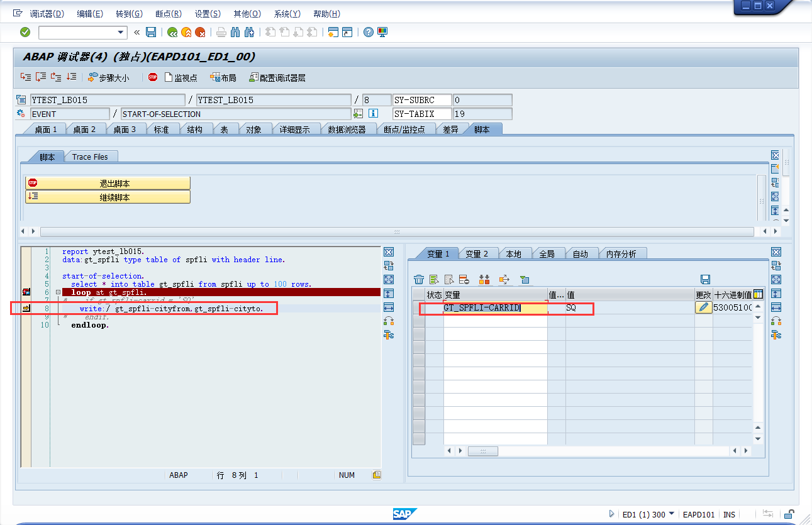Click source code line 8 write statement

click(171, 309)
